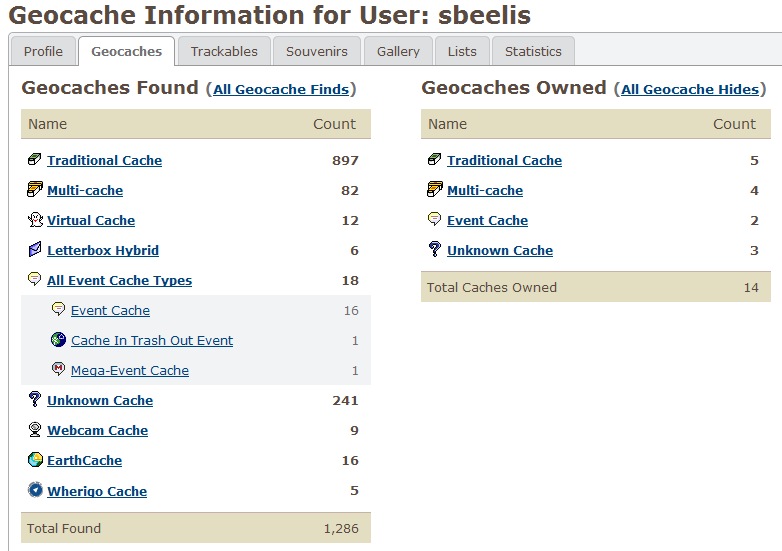Image resolution: width=782 pixels, height=551 pixels.
Task: Open the Mega-Event Cache link
Action: pyautogui.click(x=130, y=370)
